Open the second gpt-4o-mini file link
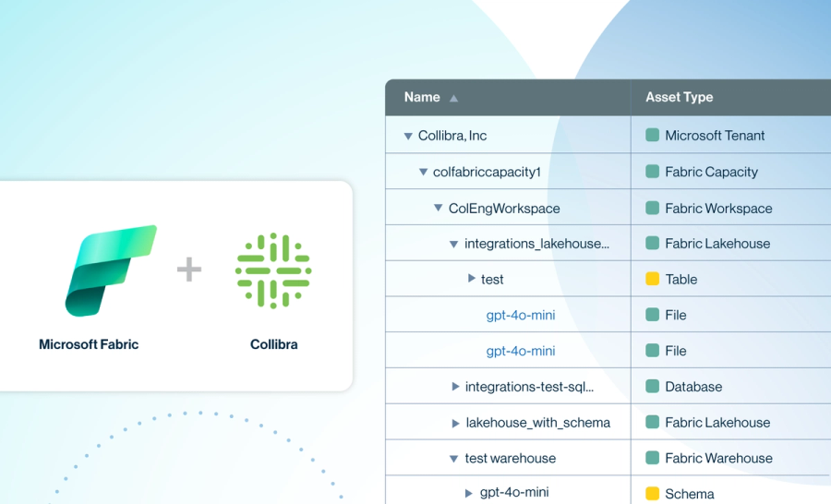This screenshot has width=831, height=504. 521,351
